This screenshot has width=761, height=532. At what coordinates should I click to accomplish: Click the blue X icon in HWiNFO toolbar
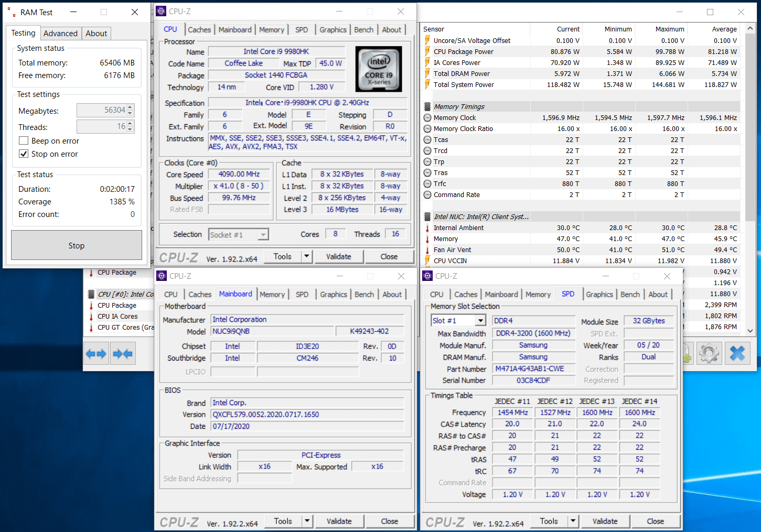tap(737, 354)
